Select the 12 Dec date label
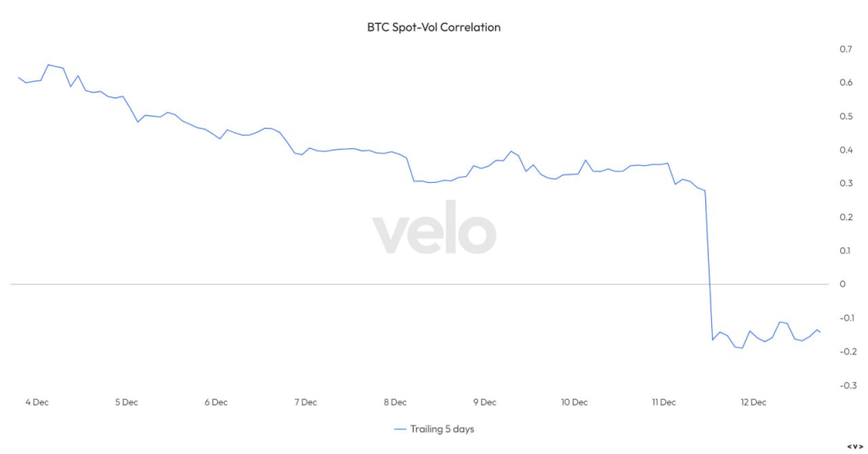The width and height of the screenshot is (868, 454). [753, 402]
